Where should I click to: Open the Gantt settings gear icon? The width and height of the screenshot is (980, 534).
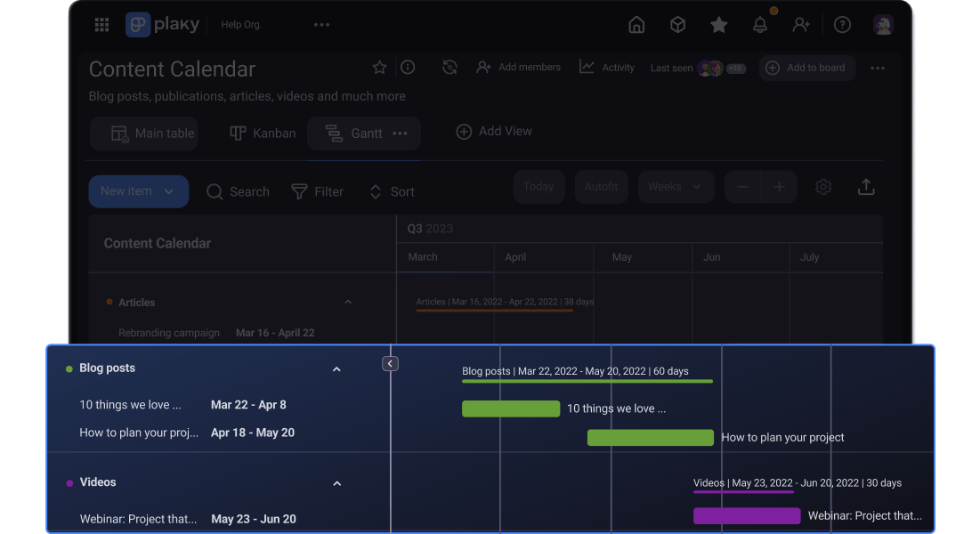point(822,187)
